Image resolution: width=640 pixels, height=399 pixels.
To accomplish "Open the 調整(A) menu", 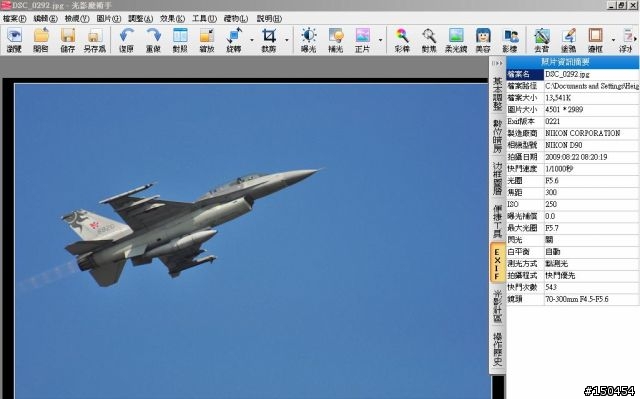I will pos(140,19).
